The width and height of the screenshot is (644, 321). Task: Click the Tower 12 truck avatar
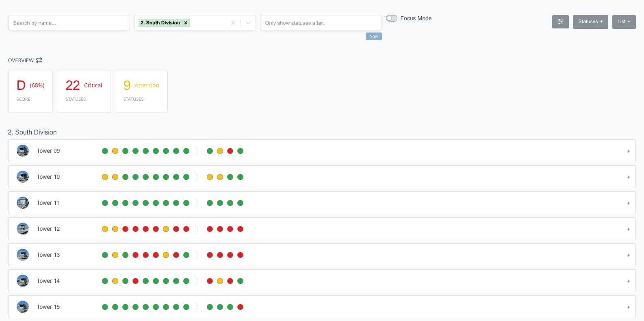(23, 229)
